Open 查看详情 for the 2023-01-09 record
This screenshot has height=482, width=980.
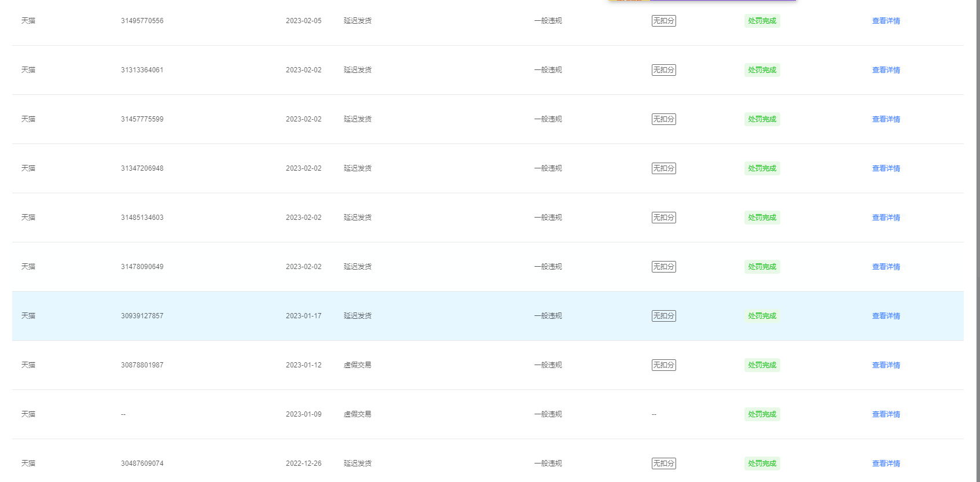886,414
